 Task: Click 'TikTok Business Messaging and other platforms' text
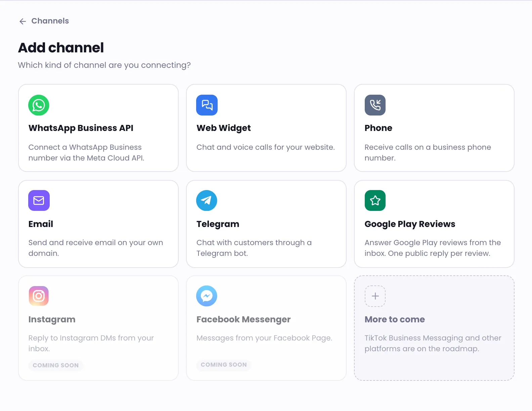[x=433, y=343]
